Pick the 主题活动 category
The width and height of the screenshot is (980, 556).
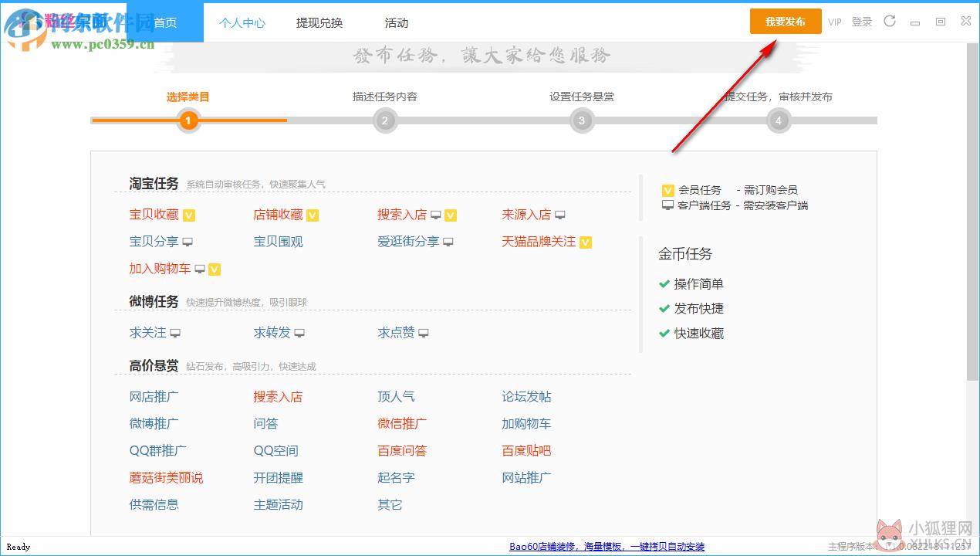[278, 505]
